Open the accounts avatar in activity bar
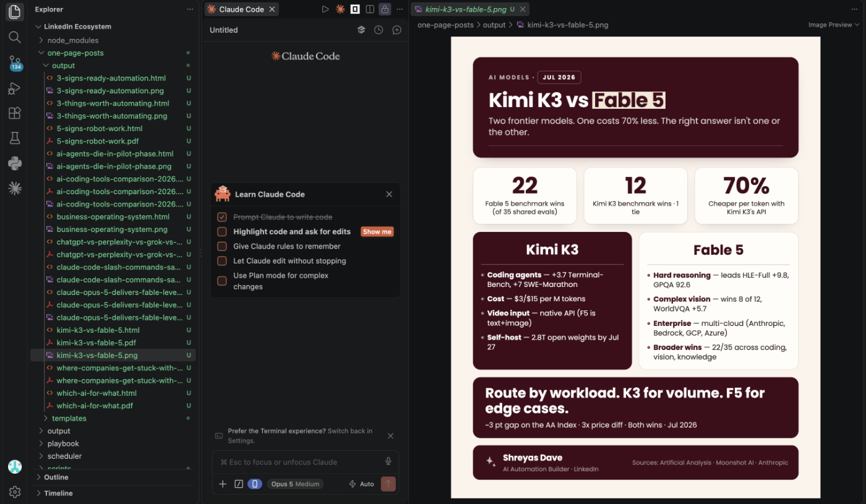The height and width of the screenshot is (504, 866). tap(15, 467)
